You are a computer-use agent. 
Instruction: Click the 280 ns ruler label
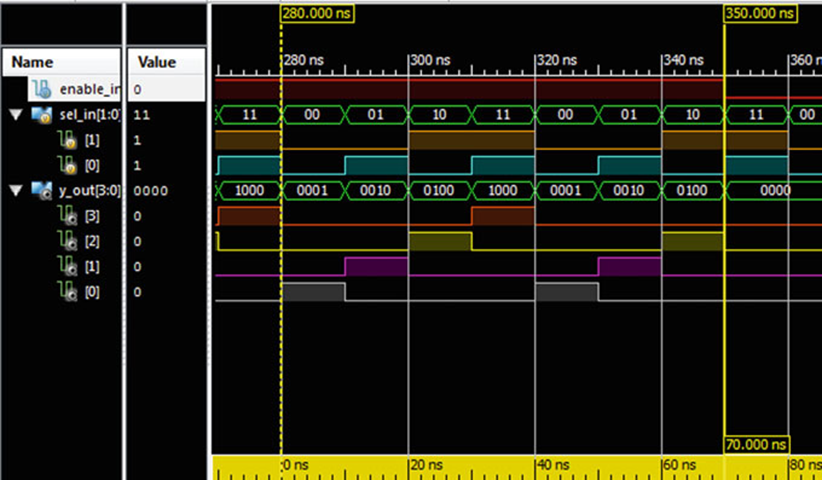tap(304, 60)
